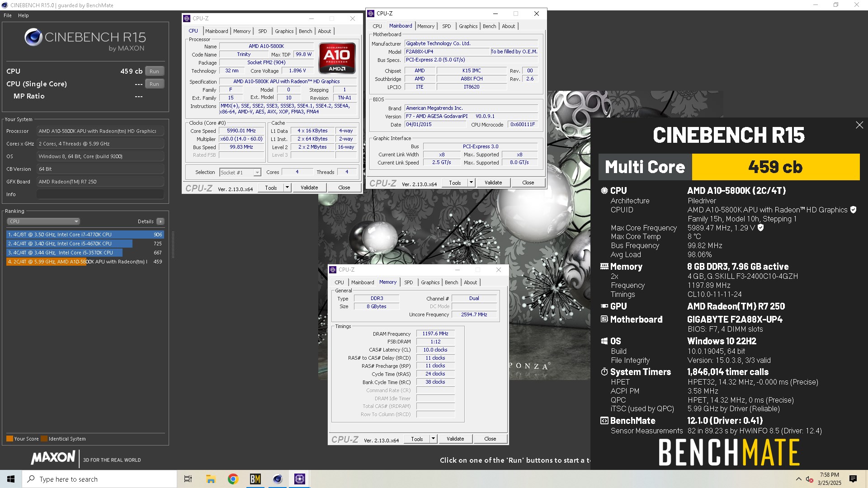
Task: Click the Your Score orange swatch
Action: [9, 439]
